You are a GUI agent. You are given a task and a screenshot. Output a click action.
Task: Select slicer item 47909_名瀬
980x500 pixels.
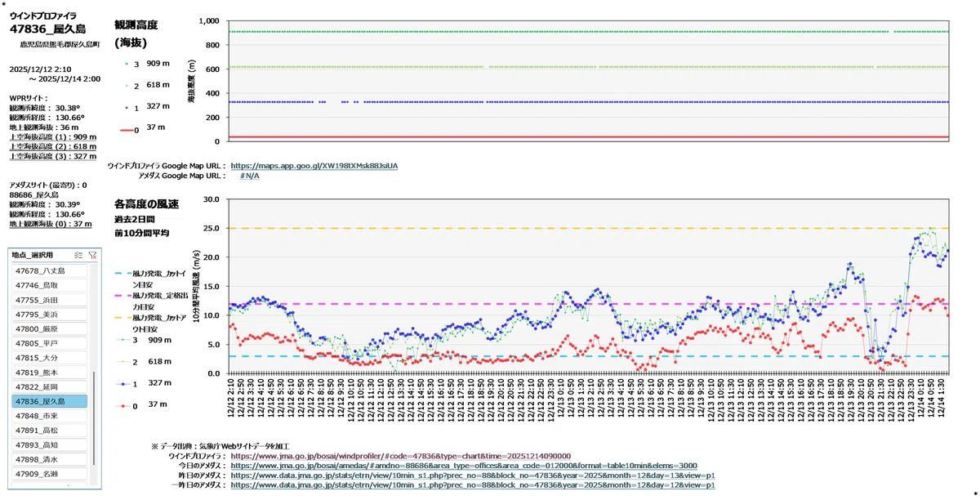click(x=49, y=474)
